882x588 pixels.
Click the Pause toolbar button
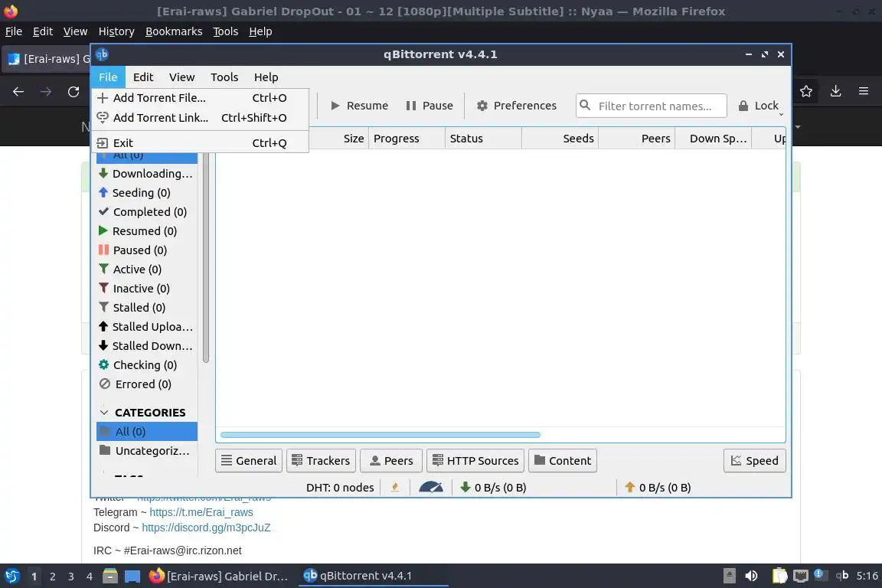430,106
